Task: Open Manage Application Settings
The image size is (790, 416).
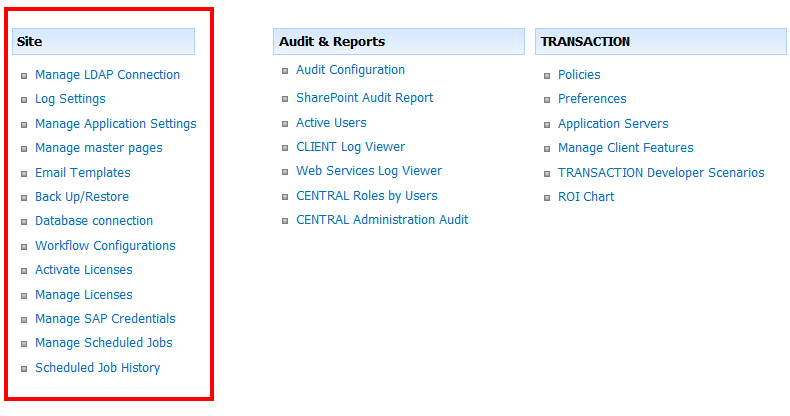Action: click(x=115, y=124)
